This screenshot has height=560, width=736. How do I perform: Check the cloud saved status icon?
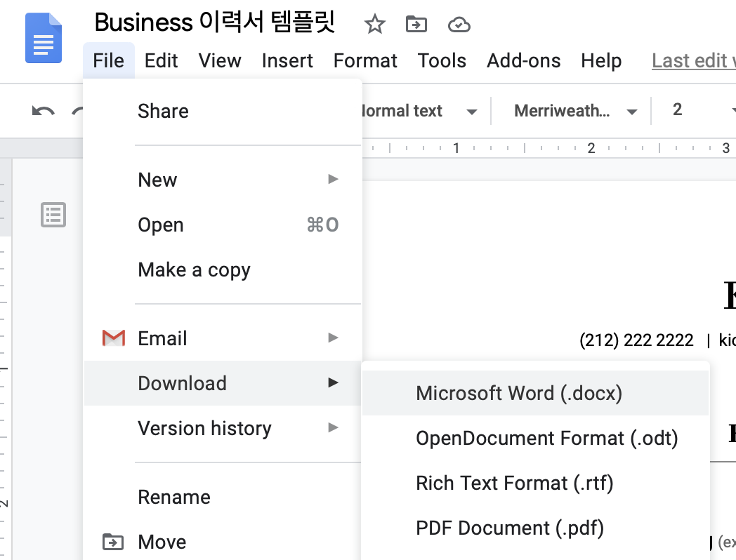pyautogui.click(x=459, y=25)
